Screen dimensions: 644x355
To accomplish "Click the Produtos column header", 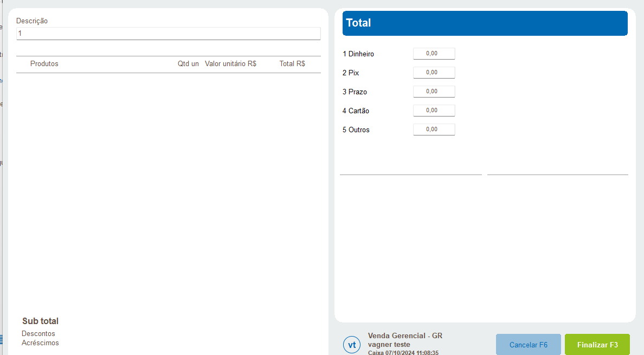I will (x=44, y=64).
